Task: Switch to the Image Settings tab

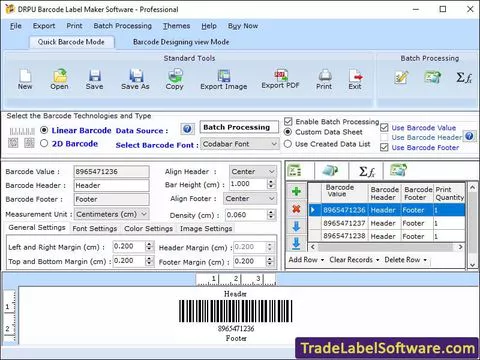Action: (206, 229)
